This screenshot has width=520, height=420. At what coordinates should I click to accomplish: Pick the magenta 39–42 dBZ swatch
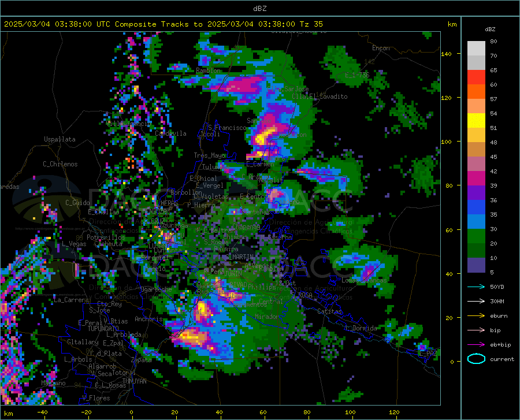click(x=476, y=179)
